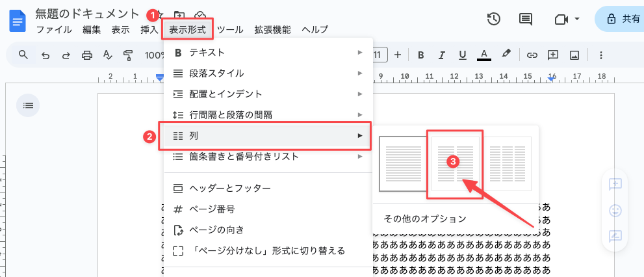Expand the 段落スタイル submenu
The height and width of the screenshot is (277, 644).
268,73
